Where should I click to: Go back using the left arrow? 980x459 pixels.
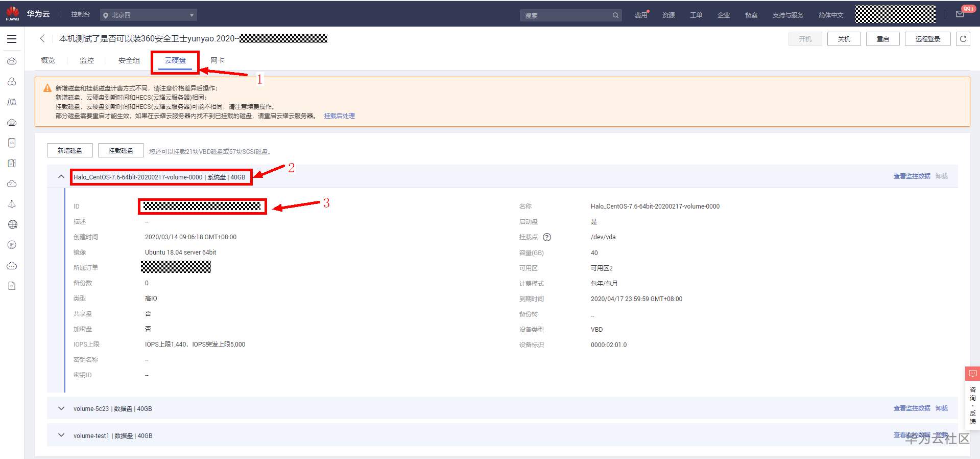pos(42,38)
